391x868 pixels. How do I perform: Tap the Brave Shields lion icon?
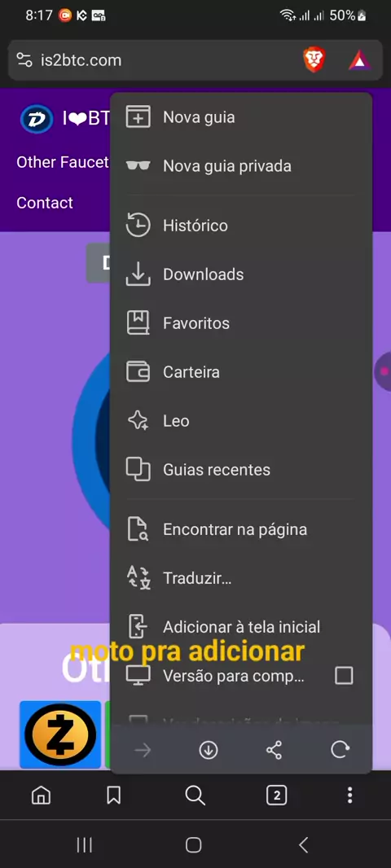(314, 59)
